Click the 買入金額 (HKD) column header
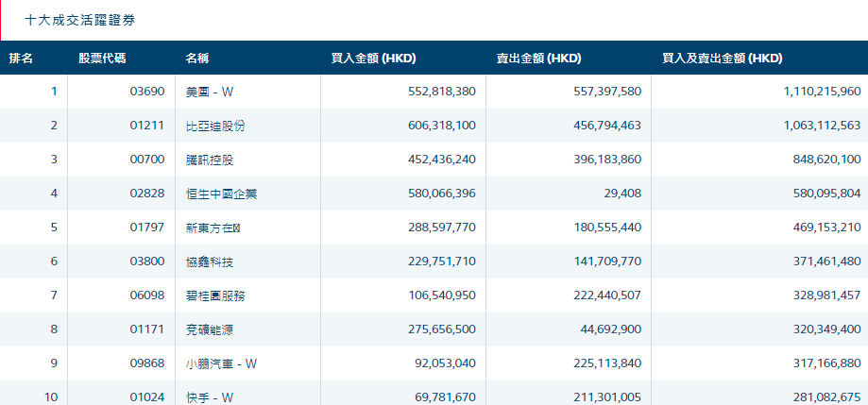This screenshot has height=405, width=868. click(374, 59)
